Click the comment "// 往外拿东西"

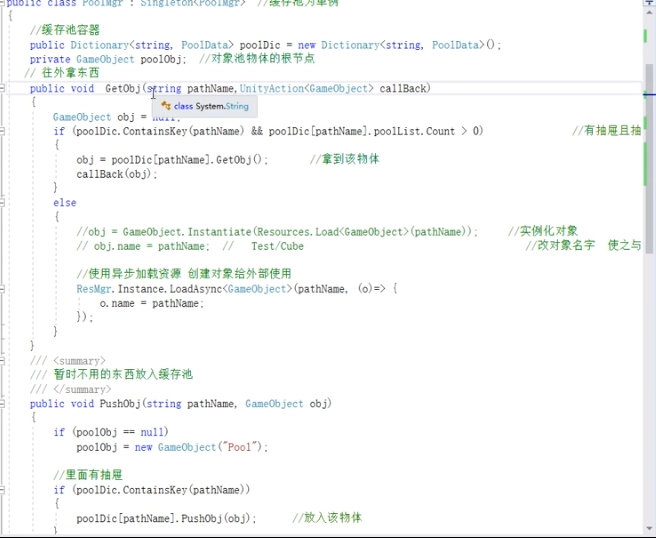[62, 73]
